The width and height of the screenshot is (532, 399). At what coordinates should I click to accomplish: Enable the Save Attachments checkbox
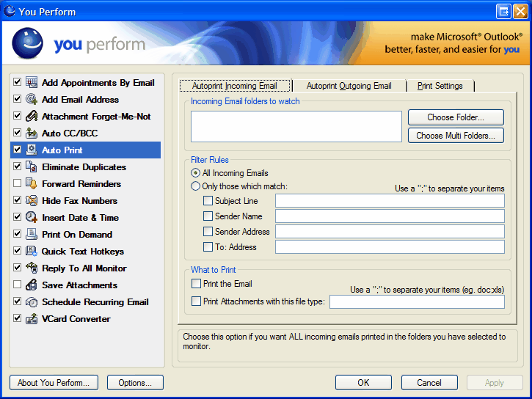tap(18, 285)
